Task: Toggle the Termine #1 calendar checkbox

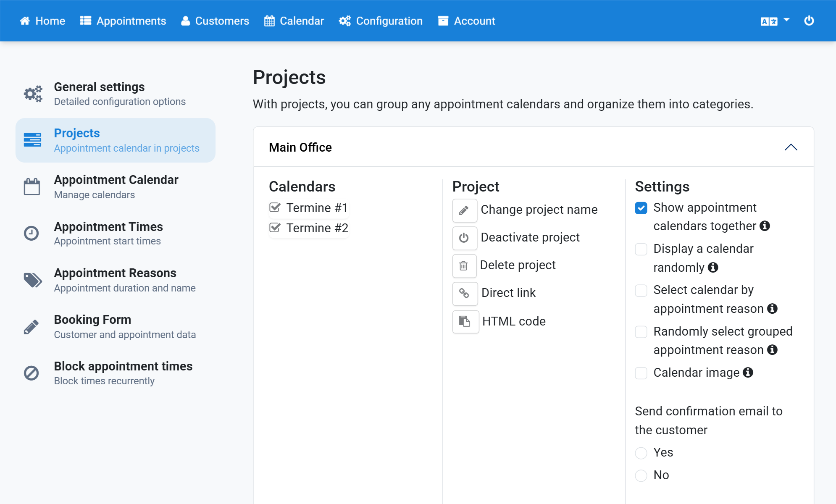Action: [x=275, y=207]
